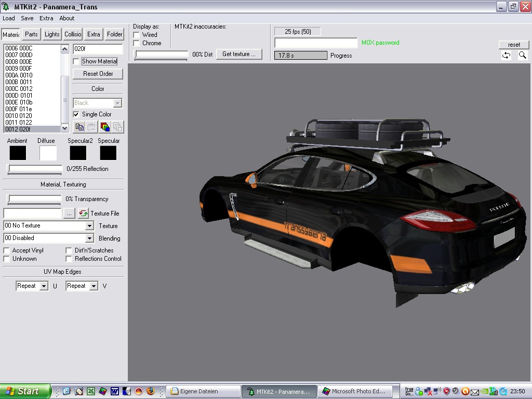Click the red sphere quick launch icon
Viewport: 532px width, 399px height.
pos(138,391)
